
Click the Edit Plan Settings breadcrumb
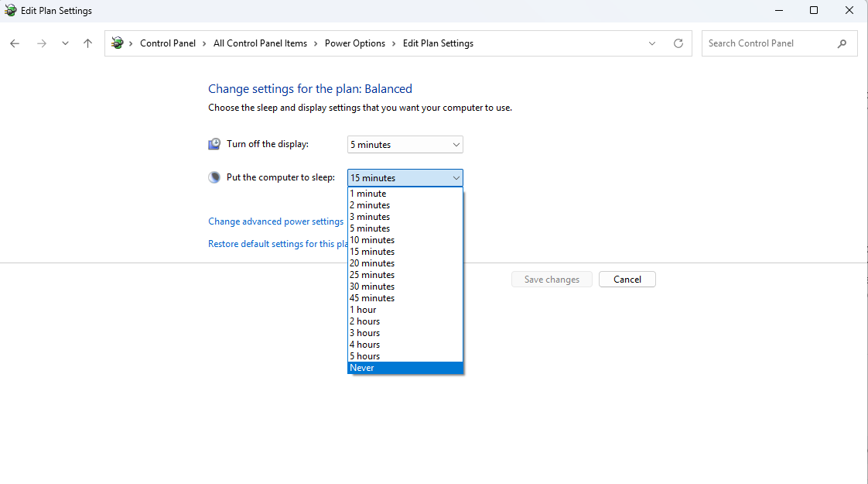click(438, 43)
